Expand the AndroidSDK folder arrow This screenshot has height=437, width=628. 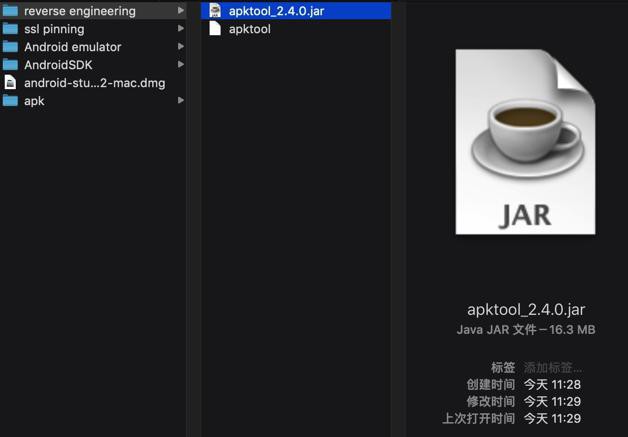[x=181, y=64]
